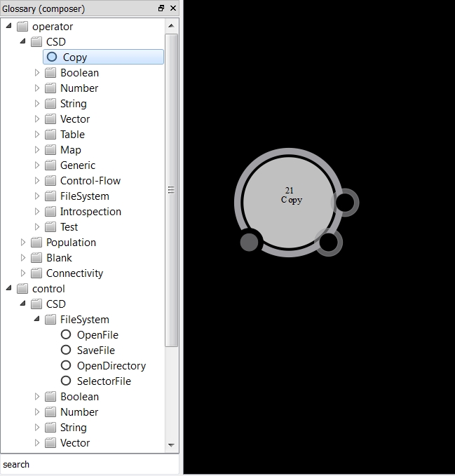This screenshot has height=476, width=455.
Task: Select the Control-Flow tree row label
Action: click(x=90, y=181)
